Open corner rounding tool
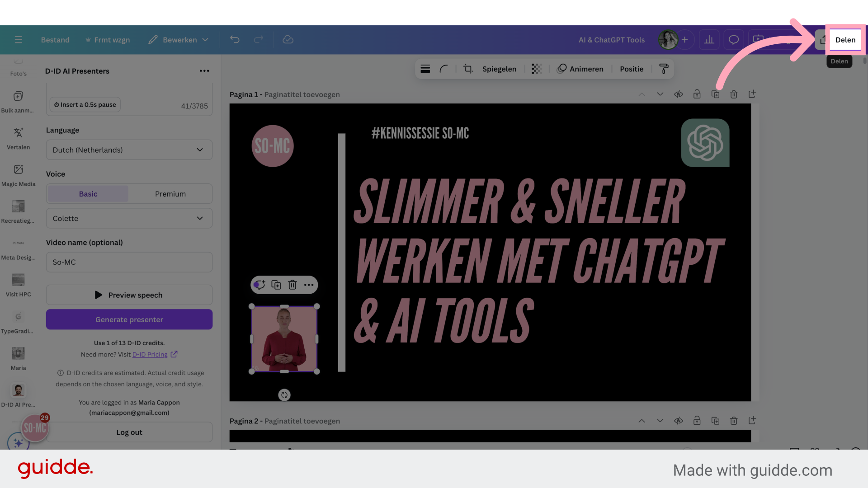The image size is (868, 488). coord(443,69)
